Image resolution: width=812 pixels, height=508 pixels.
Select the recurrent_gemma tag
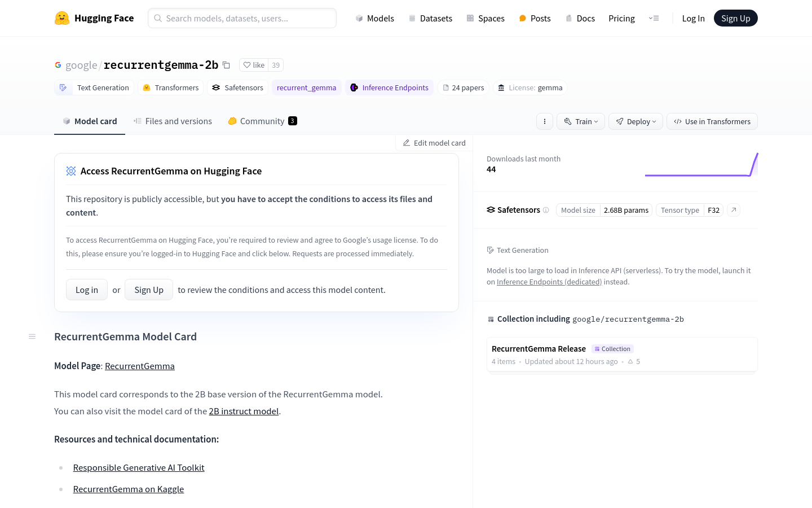pyautogui.click(x=306, y=87)
